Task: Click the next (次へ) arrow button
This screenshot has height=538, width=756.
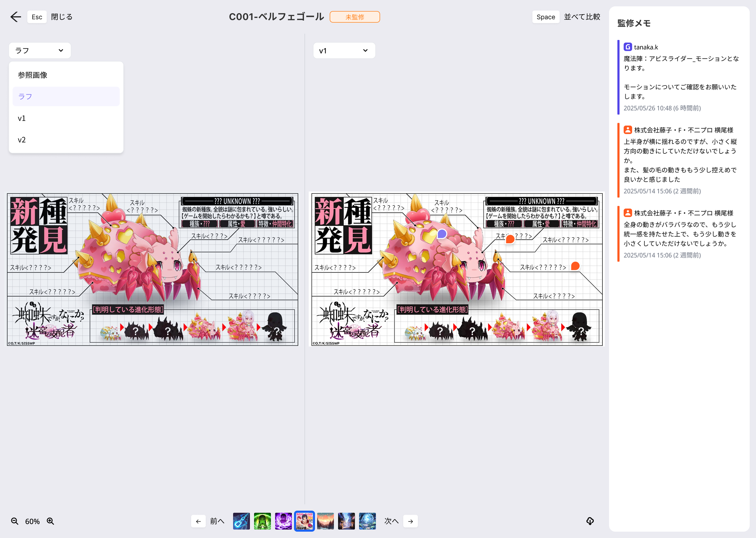Action: point(410,521)
